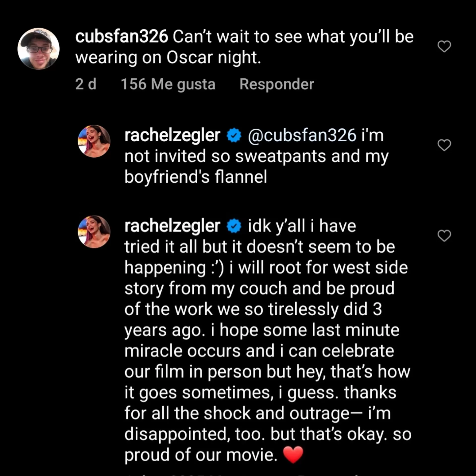
Task: Tap the red heart emoji ending the comment
Action: 293,455
